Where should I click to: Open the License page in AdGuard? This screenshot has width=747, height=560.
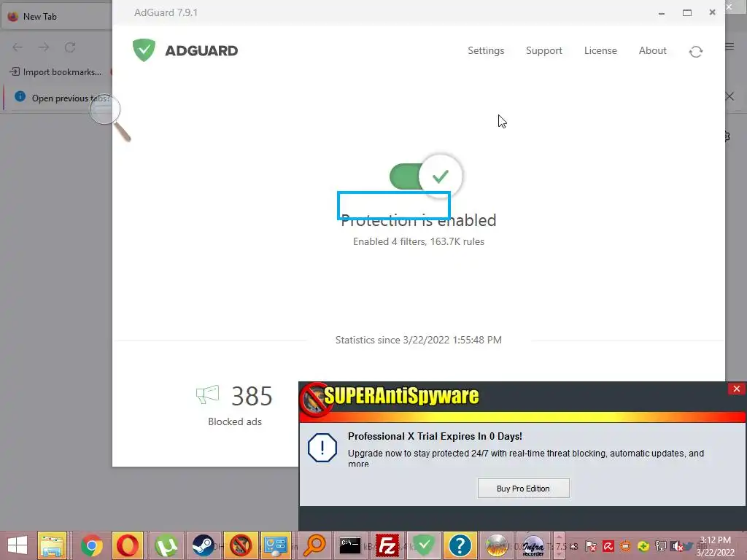tap(600, 50)
